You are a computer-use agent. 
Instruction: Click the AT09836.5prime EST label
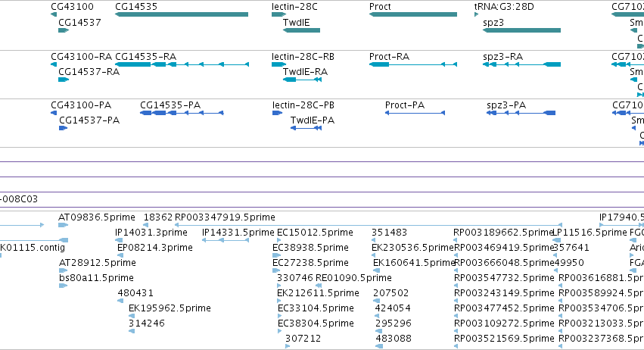point(97,217)
